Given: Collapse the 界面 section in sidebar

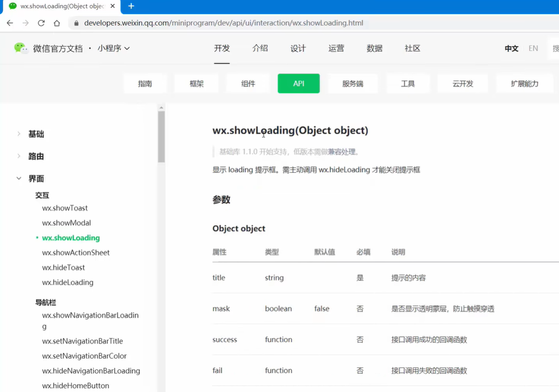Looking at the screenshot, I should pos(18,178).
